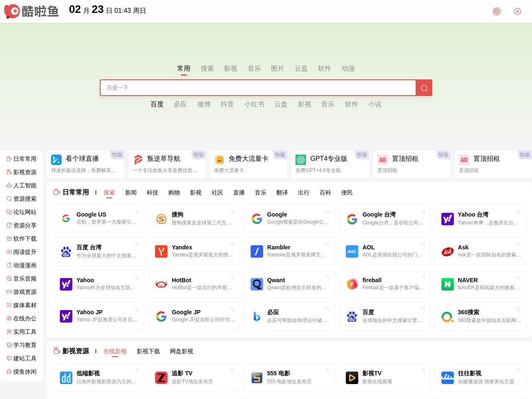Image resolution: width=532 pixels, height=399 pixels.
Task: Click the 影视TV play icon
Action: [x=352, y=377]
